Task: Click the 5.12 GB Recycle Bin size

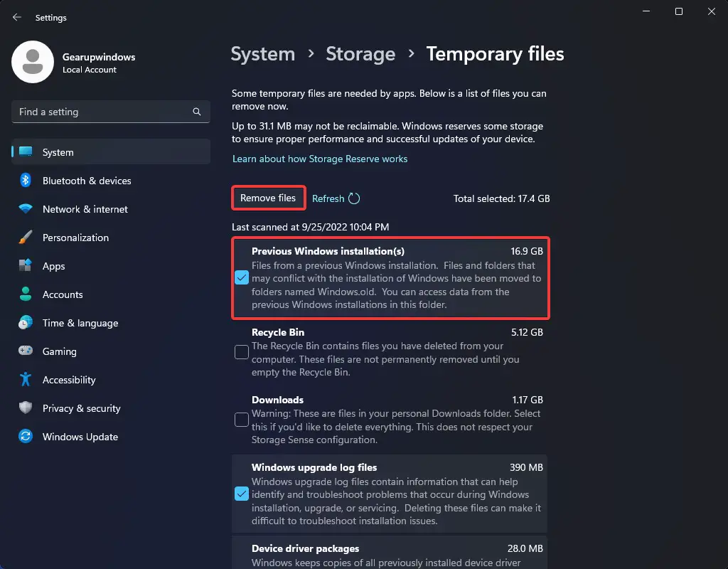Action: (x=527, y=332)
